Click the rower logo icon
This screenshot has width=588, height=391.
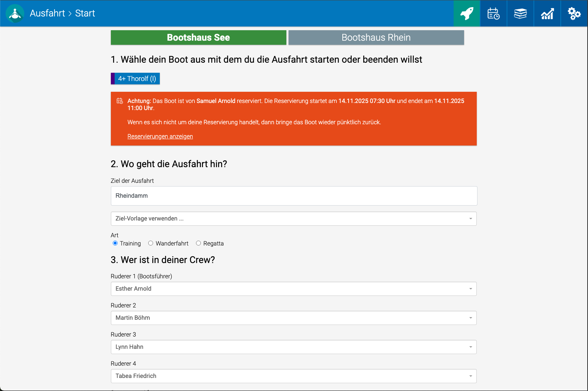(x=15, y=13)
